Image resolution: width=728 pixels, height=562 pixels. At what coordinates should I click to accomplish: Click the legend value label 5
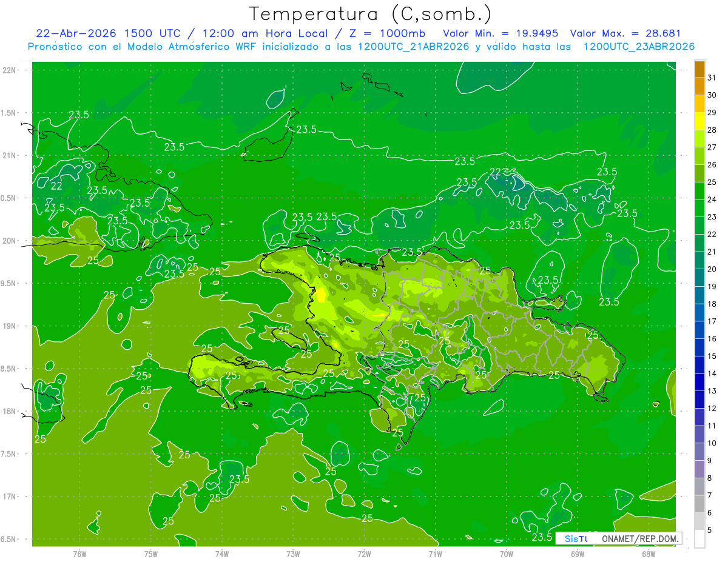coord(710,530)
